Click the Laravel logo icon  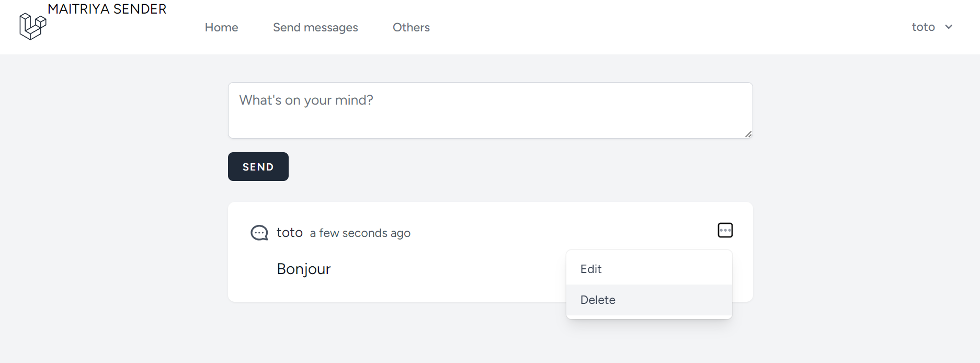(x=32, y=26)
